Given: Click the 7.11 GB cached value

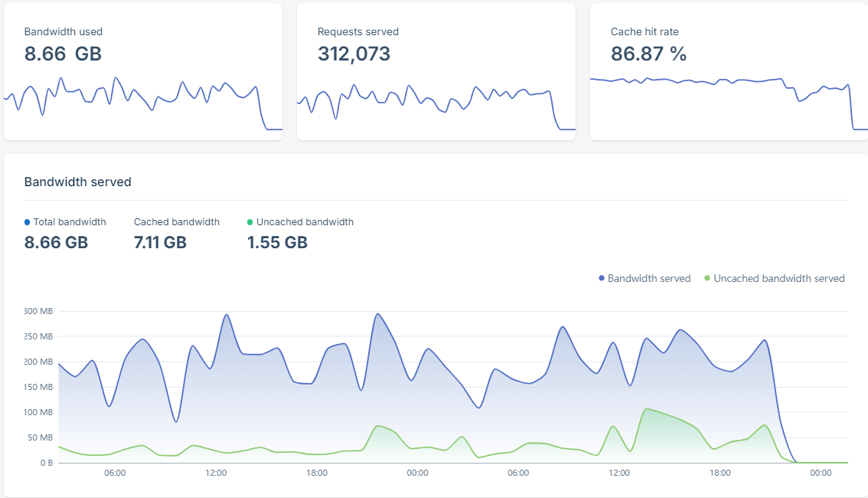Looking at the screenshot, I should pyautogui.click(x=160, y=243).
